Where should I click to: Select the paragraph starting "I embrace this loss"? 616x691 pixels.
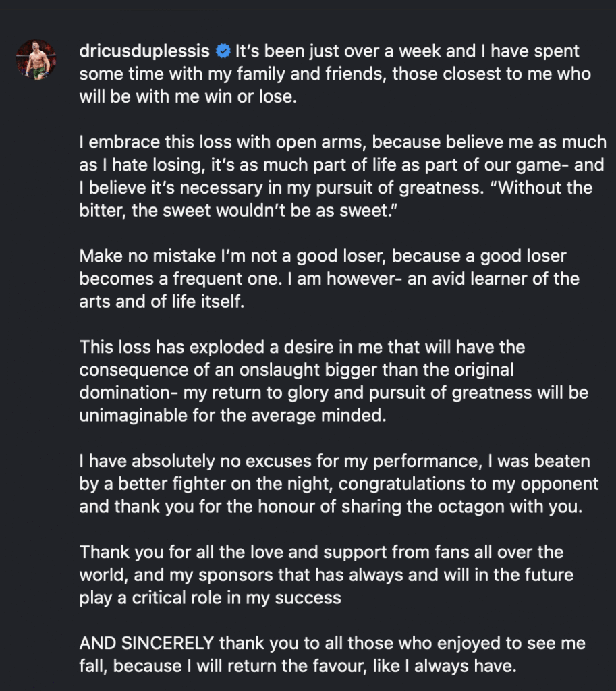(x=343, y=176)
